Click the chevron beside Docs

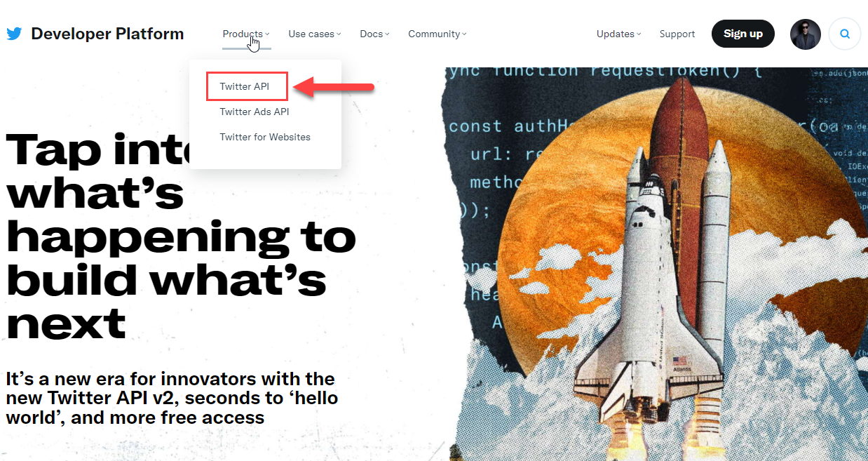[x=387, y=34]
